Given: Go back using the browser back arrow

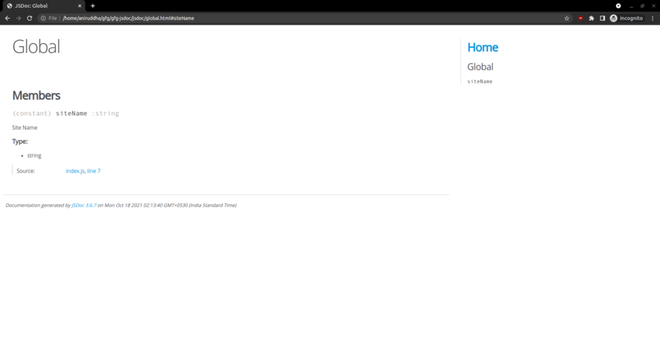Looking at the screenshot, I should (x=8, y=18).
